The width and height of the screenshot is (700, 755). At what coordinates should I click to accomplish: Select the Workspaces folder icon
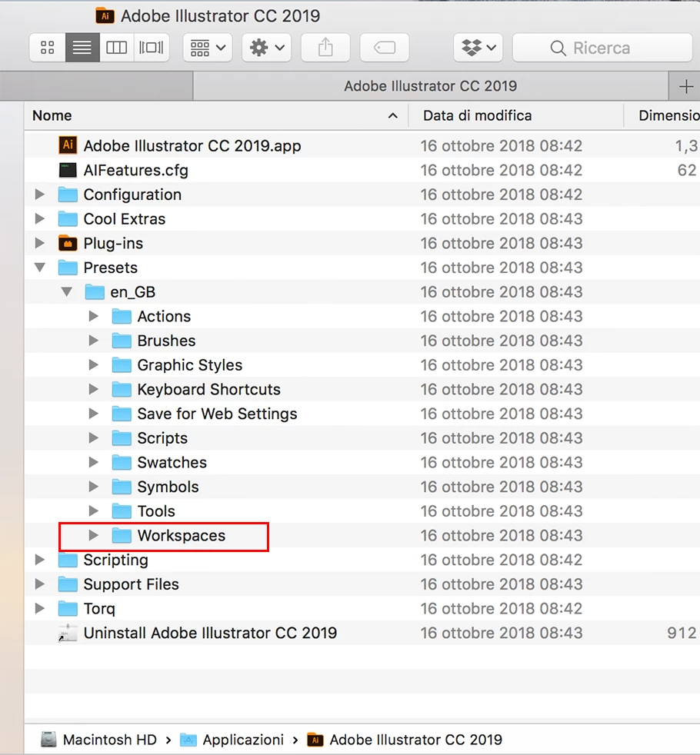(122, 535)
